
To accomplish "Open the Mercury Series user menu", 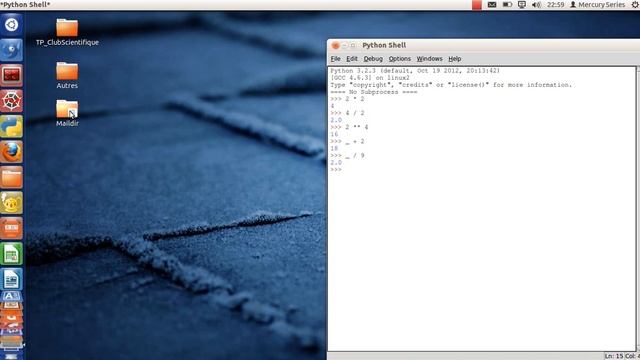I will (x=598, y=5).
